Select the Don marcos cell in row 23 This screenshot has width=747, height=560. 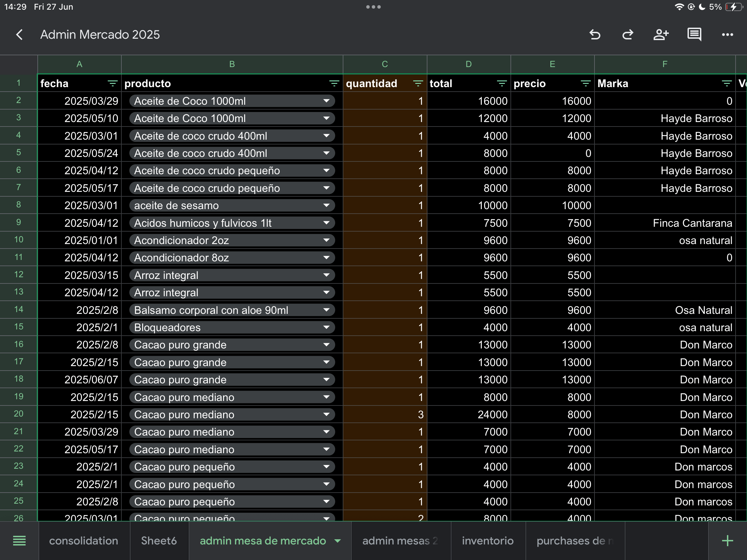(665, 467)
